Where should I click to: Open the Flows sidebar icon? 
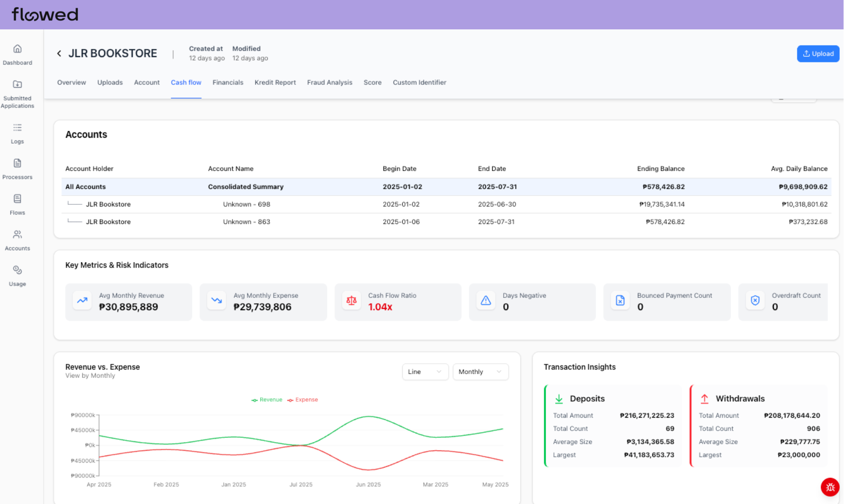[x=17, y=199]
